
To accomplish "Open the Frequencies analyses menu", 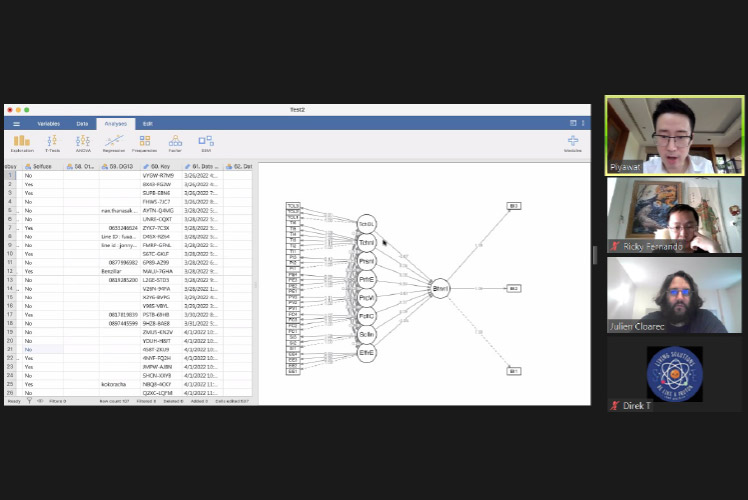I will (144, 144).
